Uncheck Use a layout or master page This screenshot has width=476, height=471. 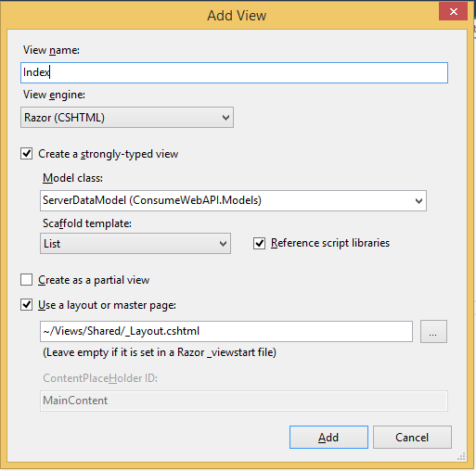pyautogui.click(x=26, y=305)
